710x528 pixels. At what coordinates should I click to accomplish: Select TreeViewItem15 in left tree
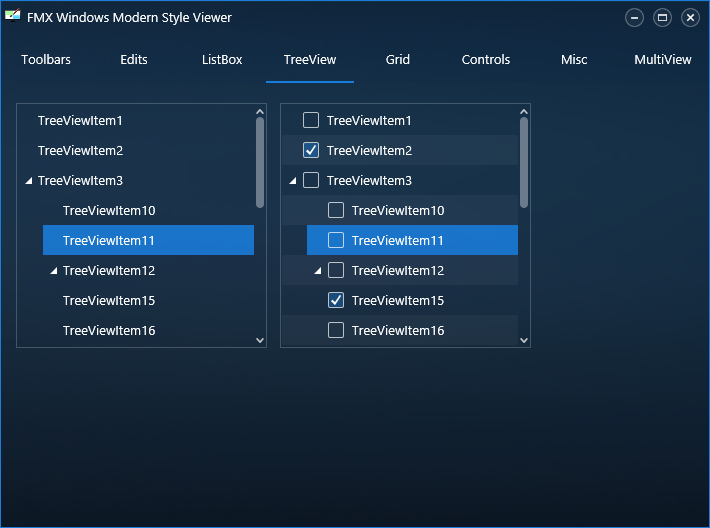[109, 300]
